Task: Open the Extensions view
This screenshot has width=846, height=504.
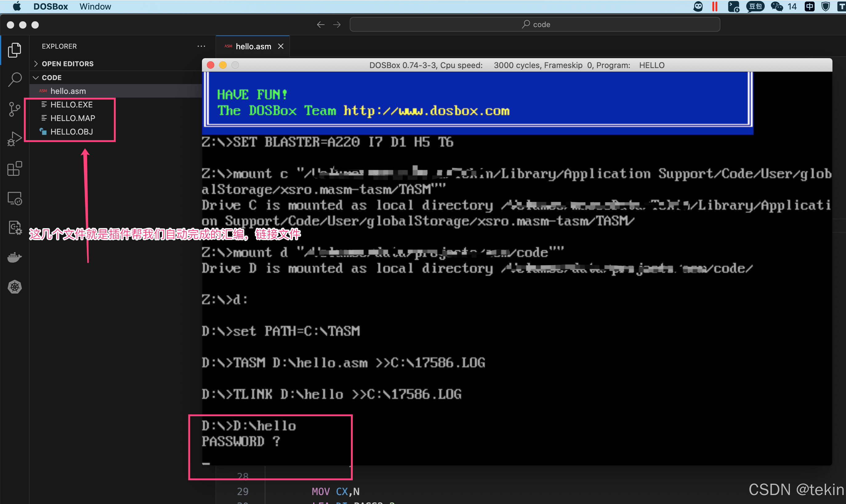Action: click(x=14, y=168)
